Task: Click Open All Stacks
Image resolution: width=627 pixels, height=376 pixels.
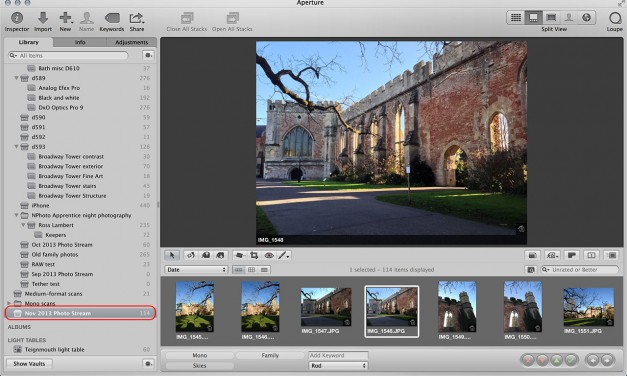Action: [x=232, y=22]
